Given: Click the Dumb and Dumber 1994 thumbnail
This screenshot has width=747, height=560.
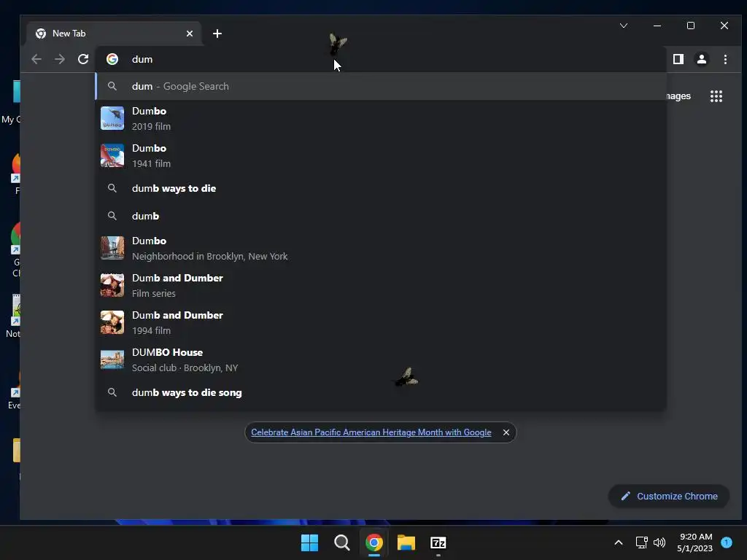Looking at the screenshot, I should [x=112, y=322].
